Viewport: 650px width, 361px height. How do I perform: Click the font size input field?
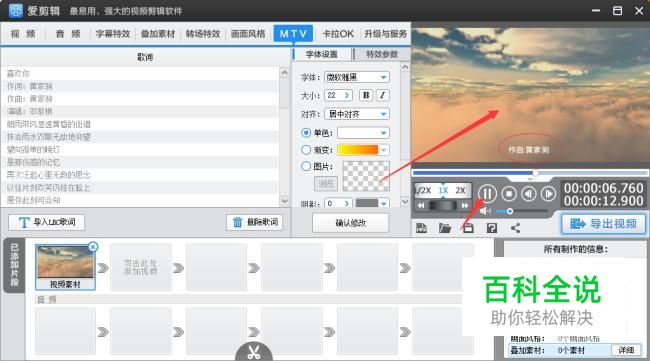(x=334, y=95)
